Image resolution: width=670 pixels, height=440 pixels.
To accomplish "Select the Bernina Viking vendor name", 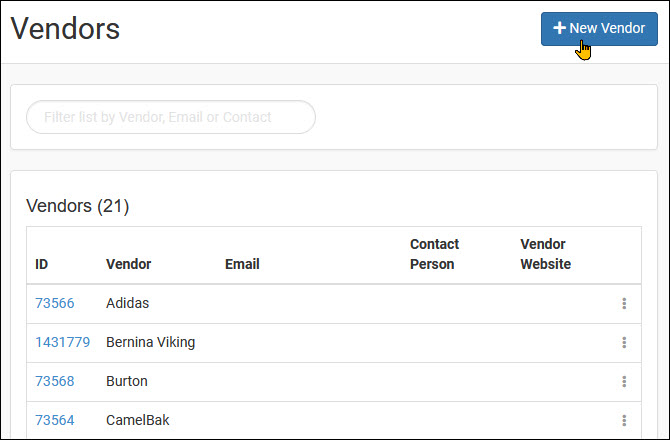I will pos(150,342).
